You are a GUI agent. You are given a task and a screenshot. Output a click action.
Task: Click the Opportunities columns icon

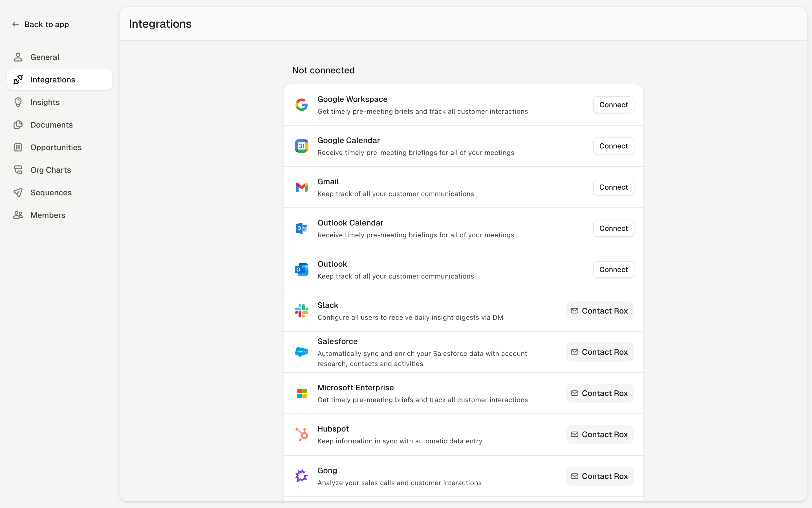[x=18, y=147]
